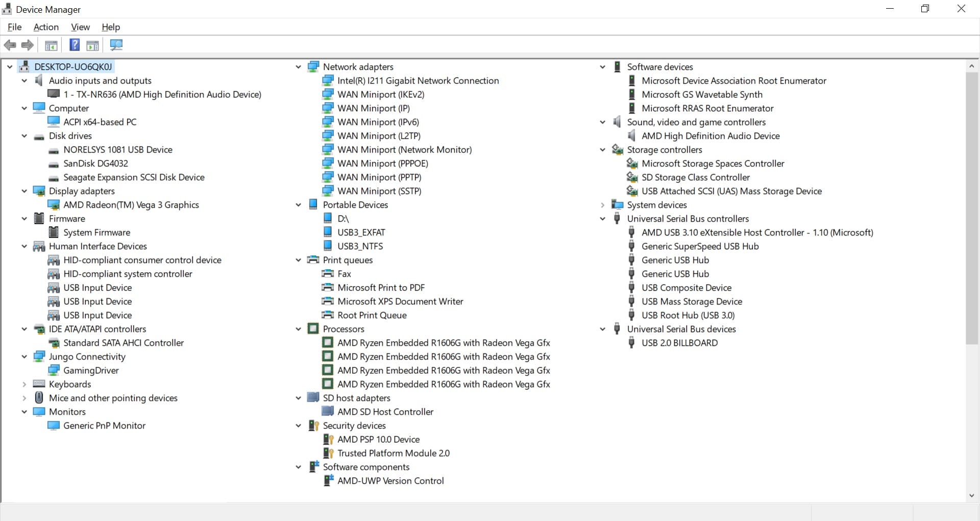Select Microsoft GS Wavetable Synth
Screen dimensions: 980x521
(x=702, y=94)
